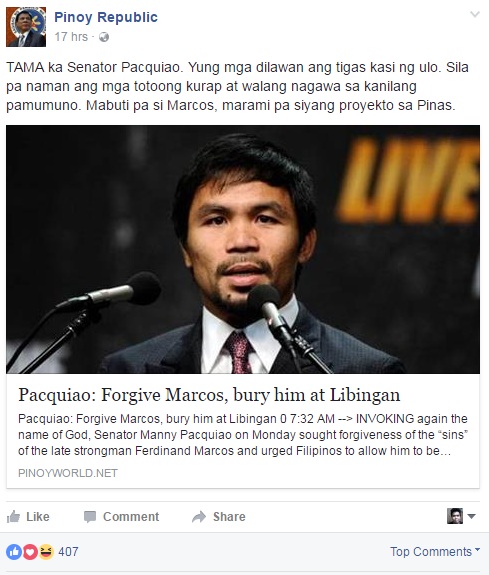View the 407 reactions count
Viewport: 489px width, 575px height.
click(68, 552)
